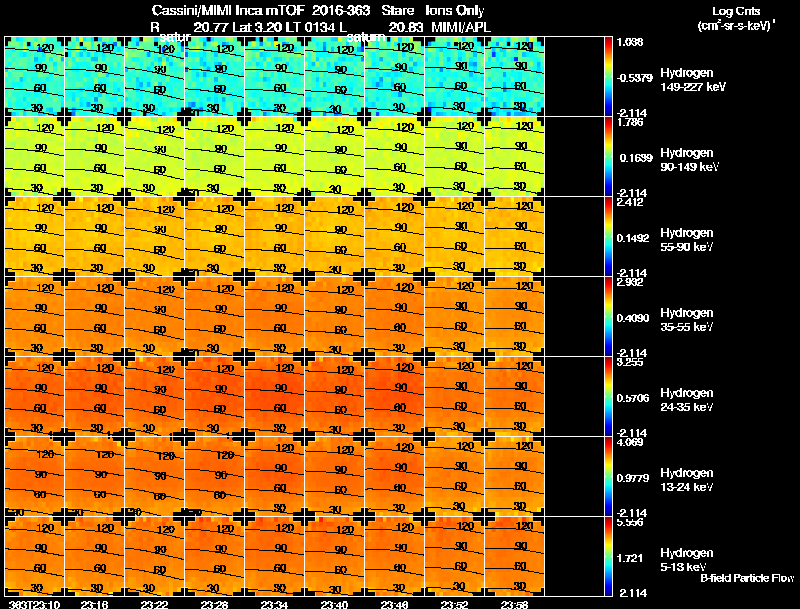This screenshot has width=800, height=609.
Task: Open the 90-149 keV image panel at 23:34
Action: [274, 157]
